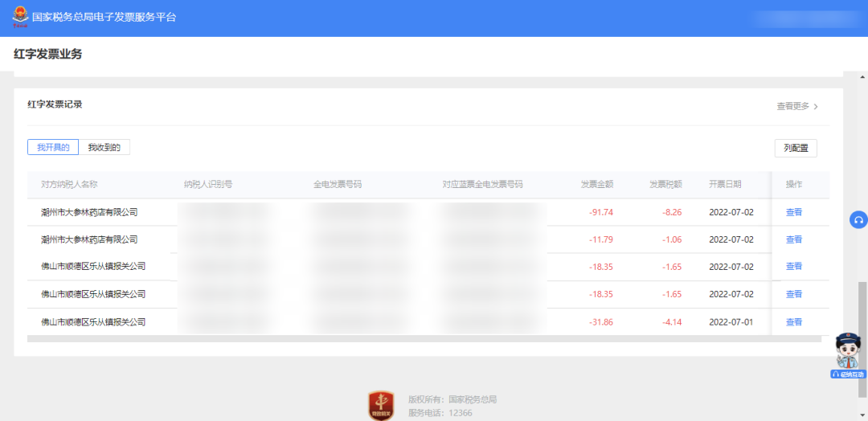Select the tax amount cell -8.26
The image size is (868, 421).
(x=671, y=212)
